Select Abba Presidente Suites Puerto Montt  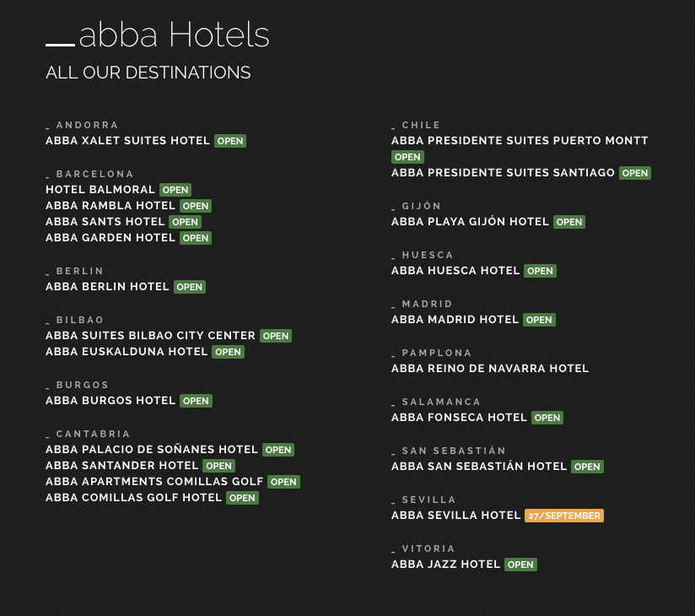520,141
